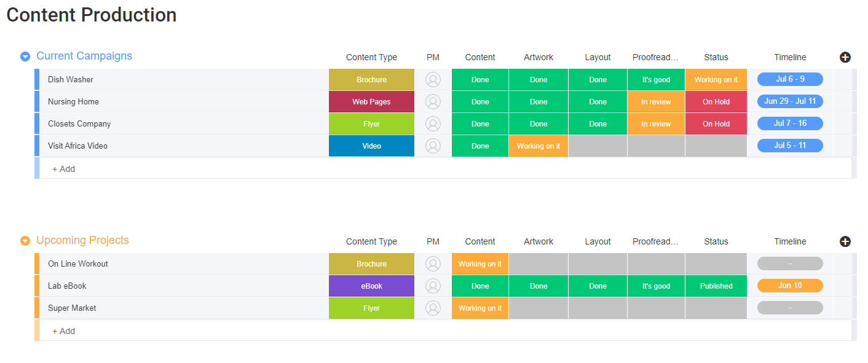Add a new item to Upcoming Projects
This screenshot has height=363, width=868.
click(63, 331)
